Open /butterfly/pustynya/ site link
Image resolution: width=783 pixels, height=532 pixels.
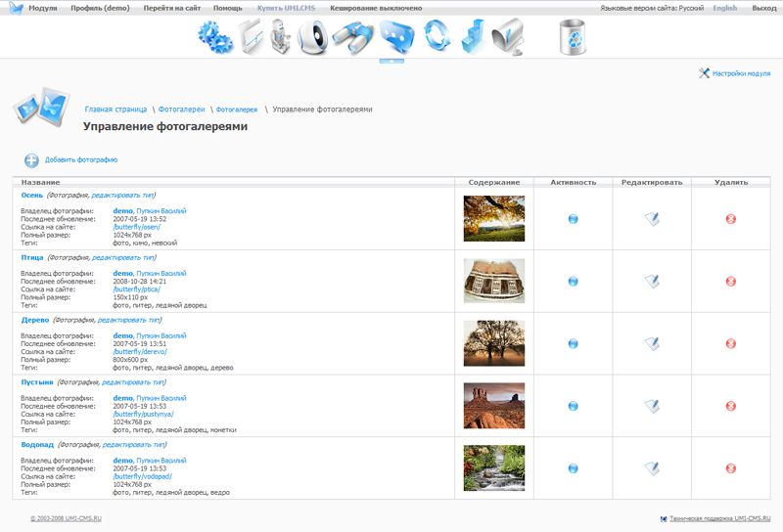coord(143,415)
